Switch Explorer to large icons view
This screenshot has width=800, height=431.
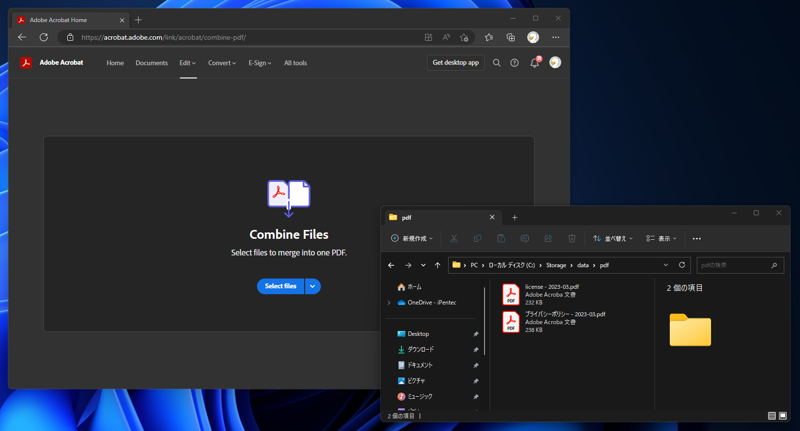pyautogui.click(x=783, y=416)
